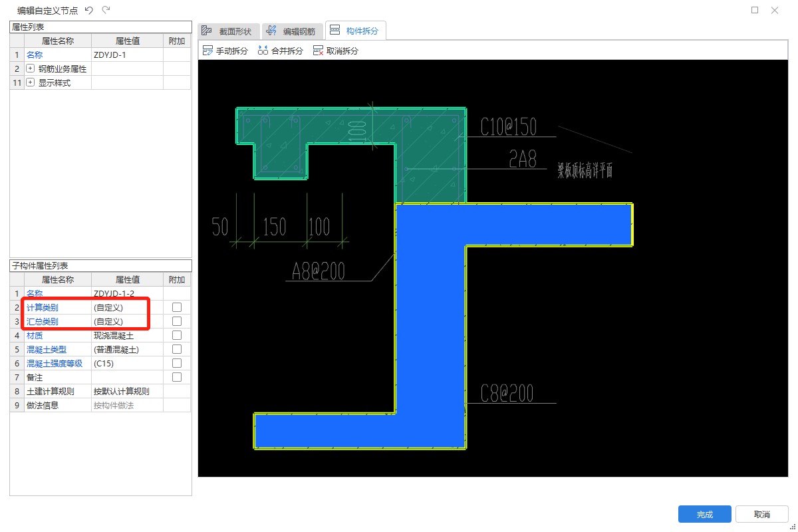The image size is (798, 532).
Task: Open the 混凝土强度等级 value (C15)
Action: click(x=127, y=363)
